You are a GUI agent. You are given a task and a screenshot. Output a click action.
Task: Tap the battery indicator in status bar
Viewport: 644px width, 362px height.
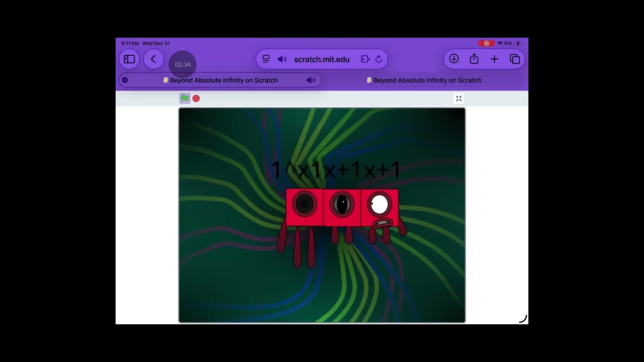tap(518, 43)
